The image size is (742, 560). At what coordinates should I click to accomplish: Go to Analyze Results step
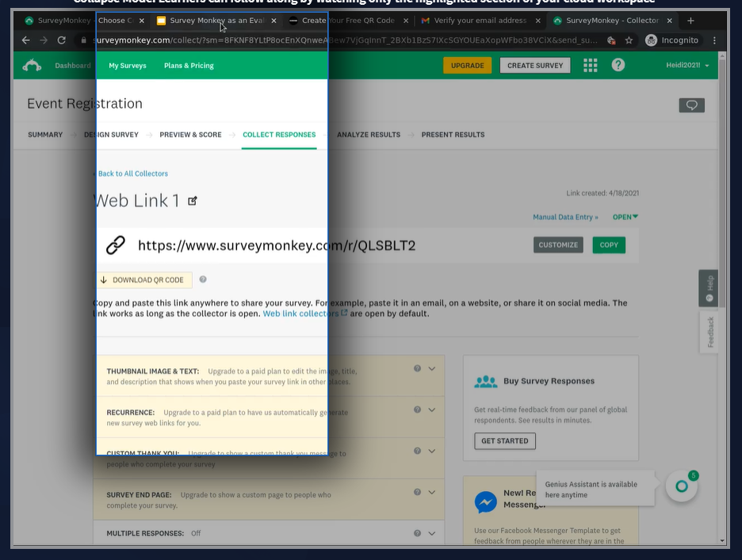(x=369, y=135)
